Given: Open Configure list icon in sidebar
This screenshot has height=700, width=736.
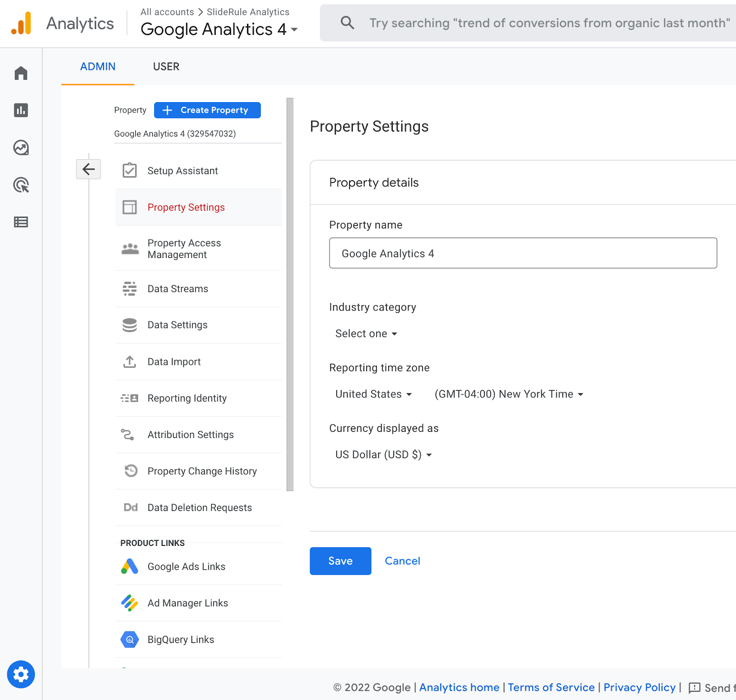Looking at the screenshot, I should click(x=21, y=222).
